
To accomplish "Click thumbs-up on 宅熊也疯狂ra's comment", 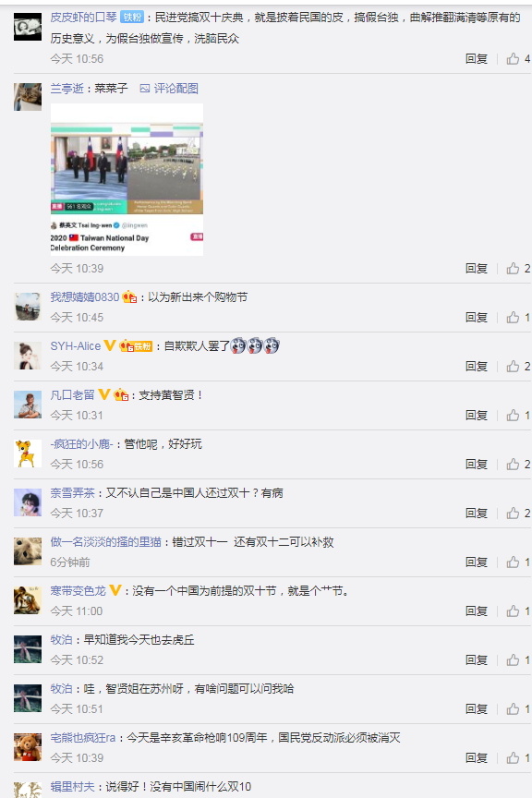I will (x=513, y=757).
